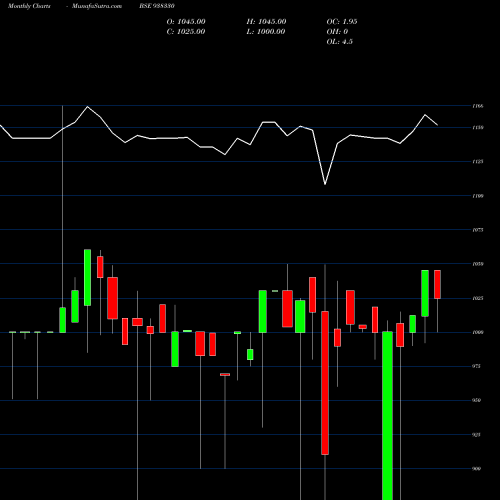Click the "OC: 1.95" value
Screen dimensions: 500x500
tap(342, 21)
